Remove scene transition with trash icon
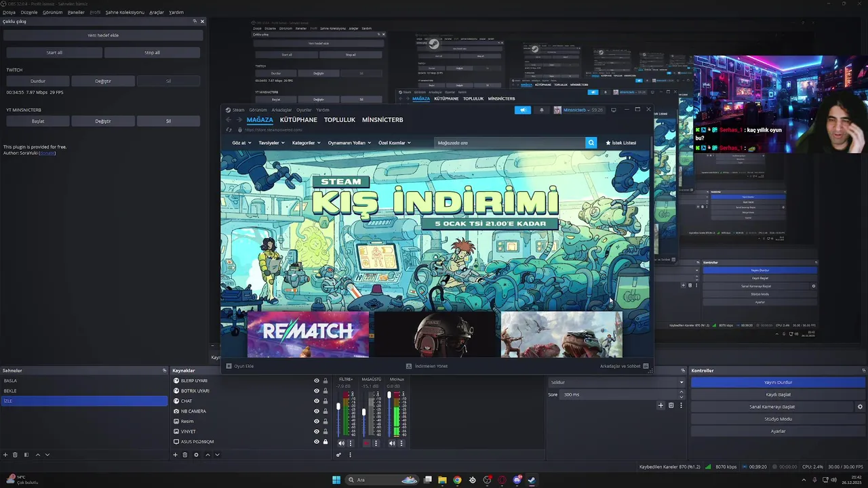Screen dimensions: 868x488 pos(671,405)
